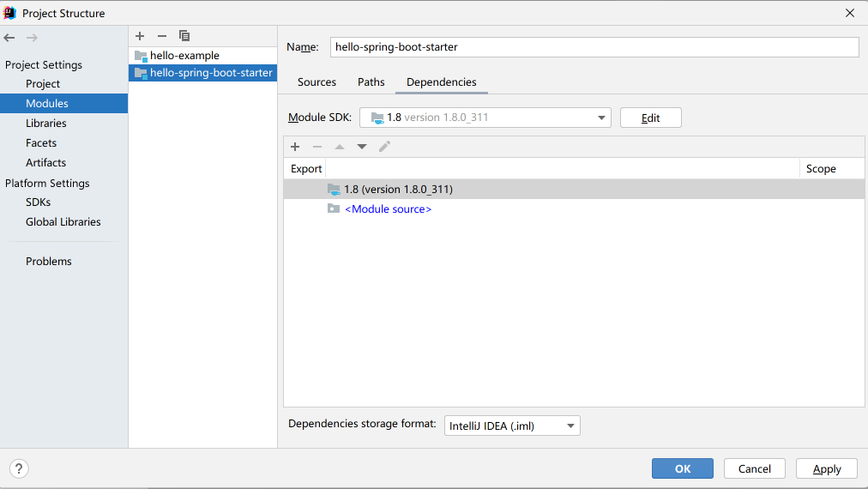
Task: Open Dependencies storage format dropdown
Action: [x=512, y=426]
